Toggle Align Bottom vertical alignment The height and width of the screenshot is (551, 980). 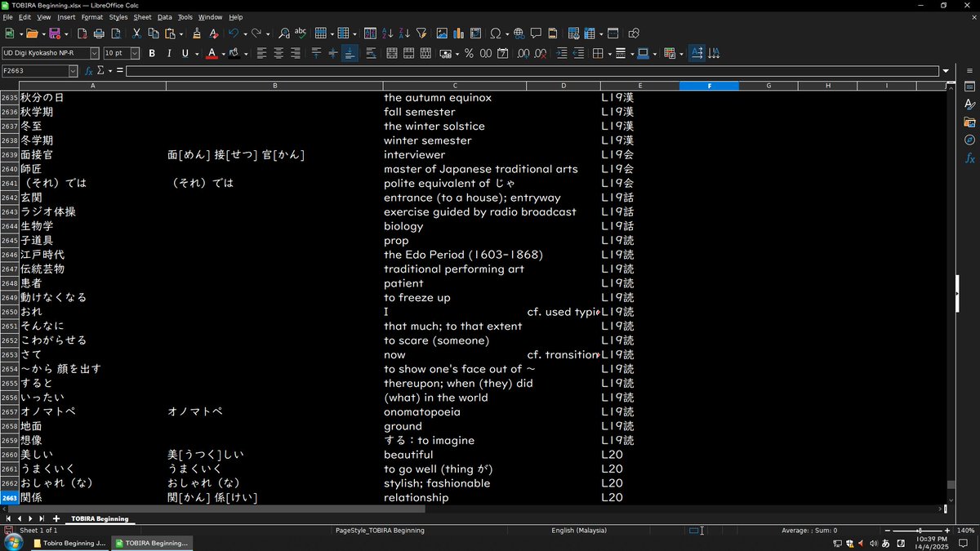coord(350,53)
